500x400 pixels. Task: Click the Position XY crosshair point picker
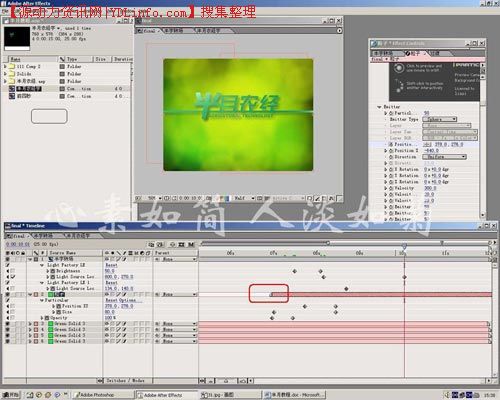click(427, 144)
